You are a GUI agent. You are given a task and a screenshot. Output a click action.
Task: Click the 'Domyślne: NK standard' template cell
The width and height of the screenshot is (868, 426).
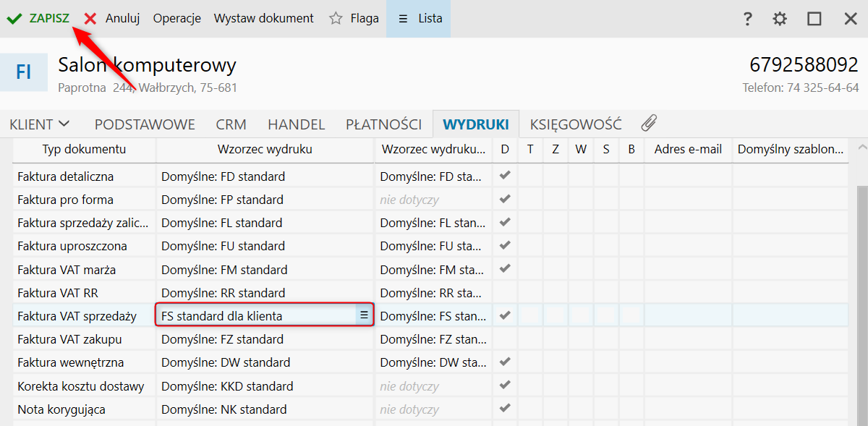click(x=265, y=409)
